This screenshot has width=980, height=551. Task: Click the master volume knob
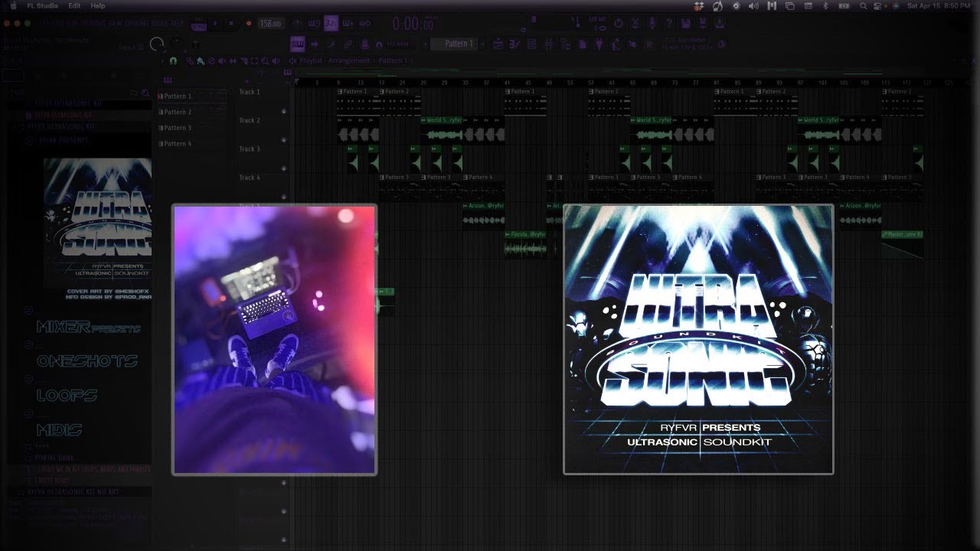tap(157, 44)
